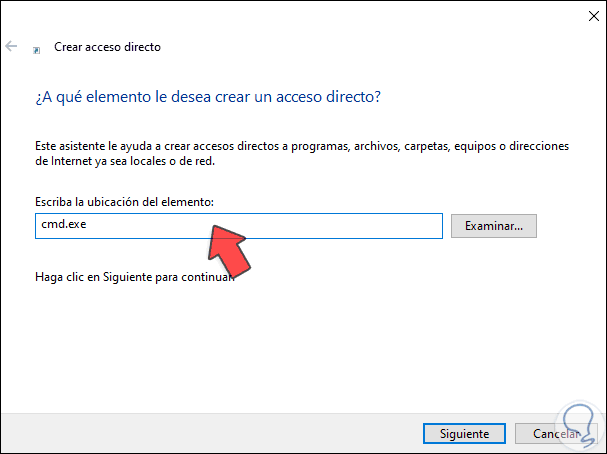This screenshot has height=454, width=607.
Task: Click the shortcut icon beside the dialog title
Action: click(37, 48)
